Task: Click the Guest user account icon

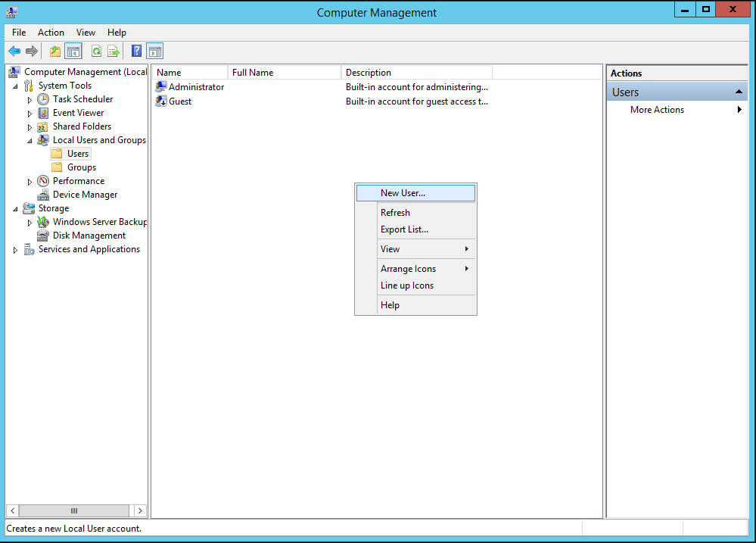Action: pos(161,101)
